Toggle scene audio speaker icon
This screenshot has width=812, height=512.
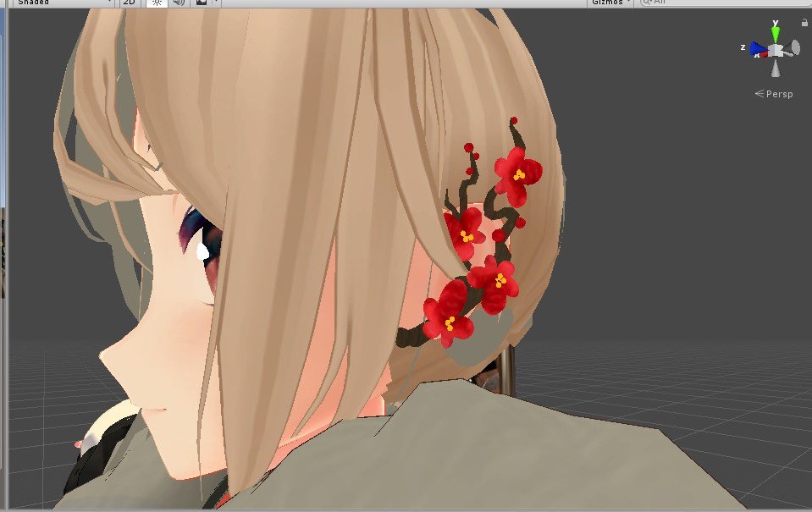coord(180,3)
